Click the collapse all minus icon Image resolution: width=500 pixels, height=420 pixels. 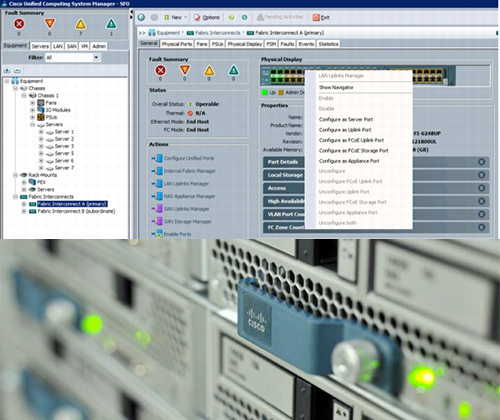[x=17, y=70]
